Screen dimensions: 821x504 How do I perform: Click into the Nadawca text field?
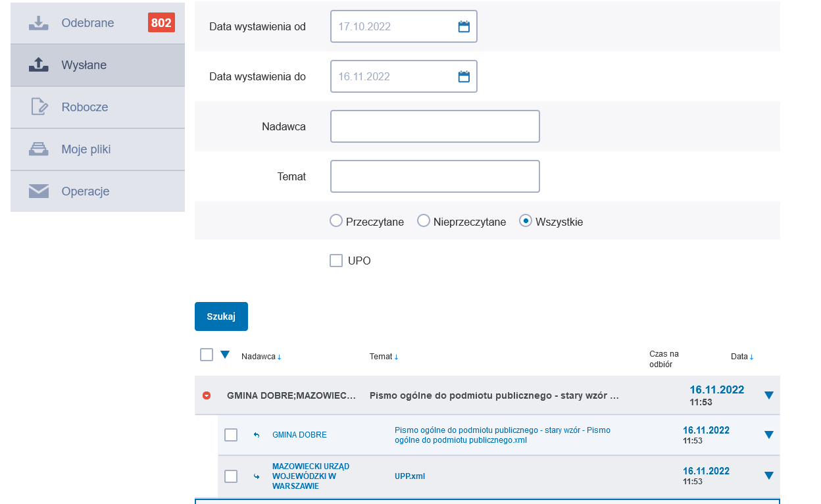(435, 126)
